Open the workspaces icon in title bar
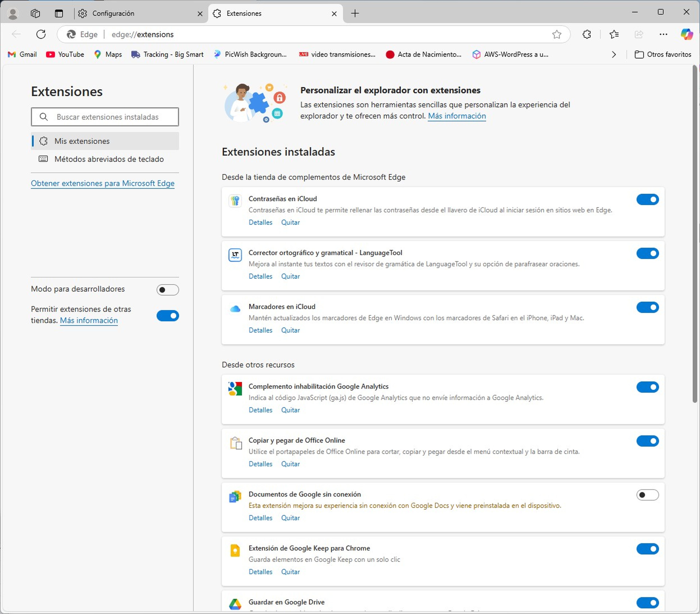The height and width of the screenshot is (614, 700). click(35, 13)
